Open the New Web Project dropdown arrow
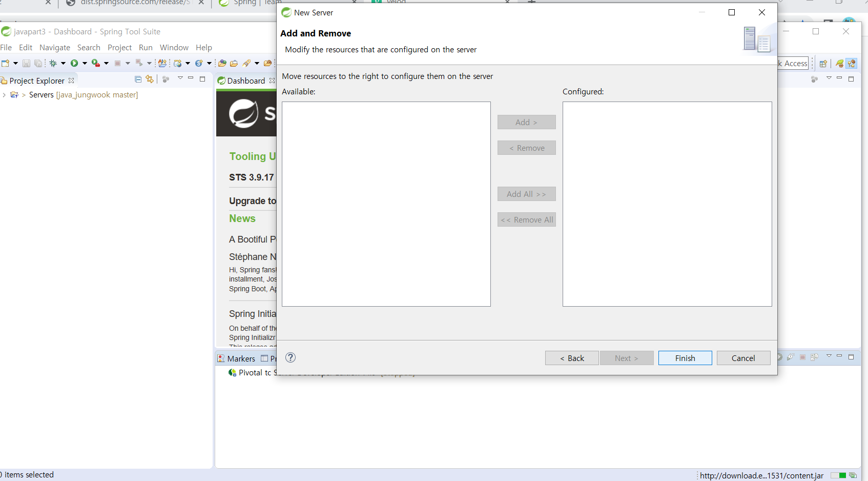868x481 pixels. [188, 63]
